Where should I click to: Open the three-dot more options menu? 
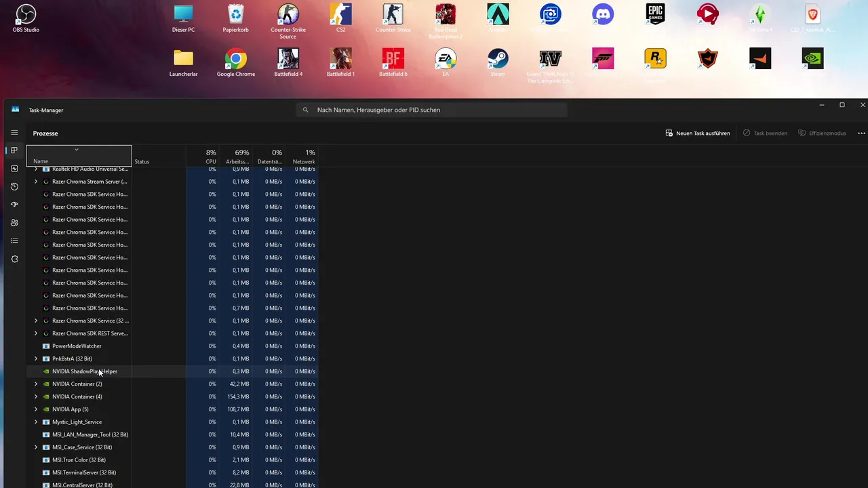click(x=861, y=133)
